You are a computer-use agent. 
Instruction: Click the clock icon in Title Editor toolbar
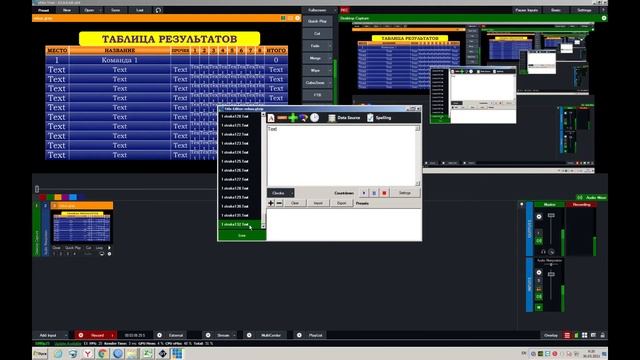tap(314, 118)
